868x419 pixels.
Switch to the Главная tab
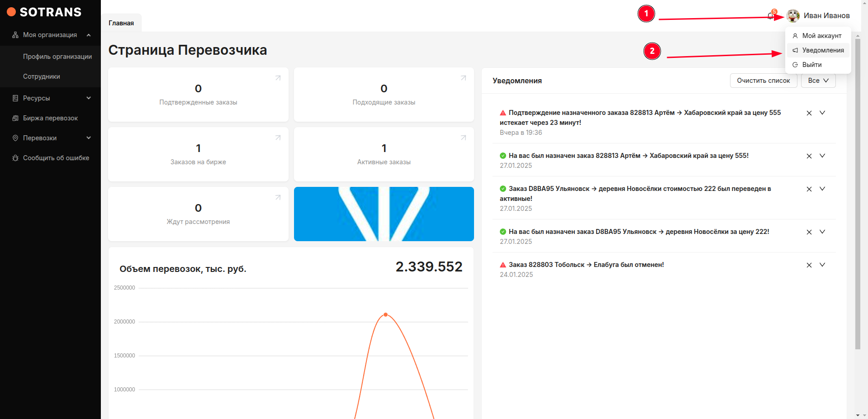click(121, 23)
